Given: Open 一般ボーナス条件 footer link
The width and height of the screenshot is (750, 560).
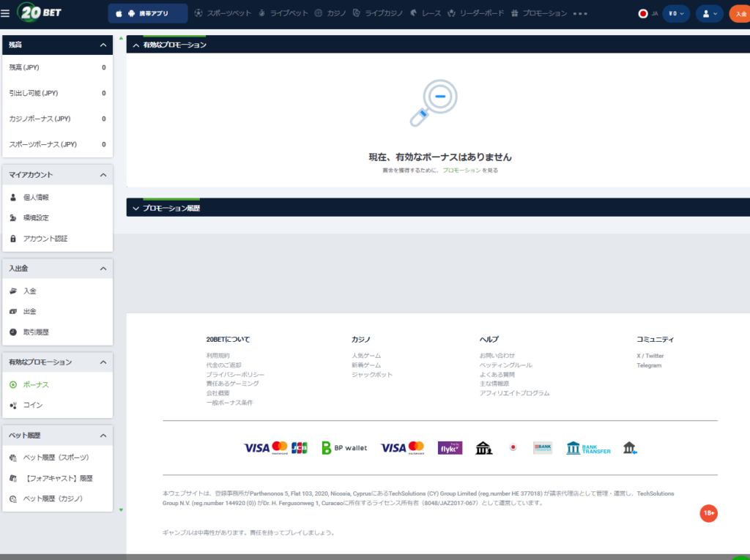Looking at the screenshot, I should (x=229, y=403).
